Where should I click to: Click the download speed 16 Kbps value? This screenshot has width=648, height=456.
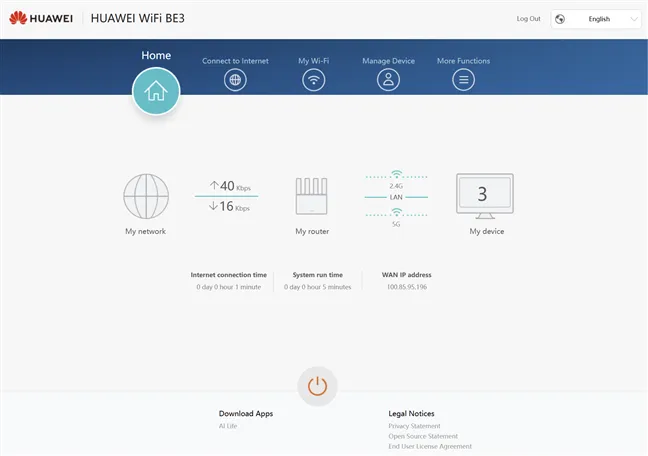click(229, 206)
